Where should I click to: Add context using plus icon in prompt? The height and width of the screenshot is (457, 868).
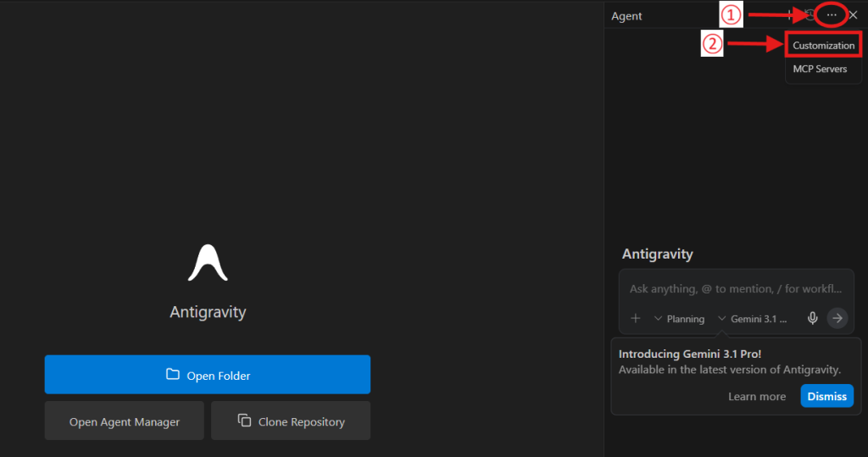click(636, 318)
